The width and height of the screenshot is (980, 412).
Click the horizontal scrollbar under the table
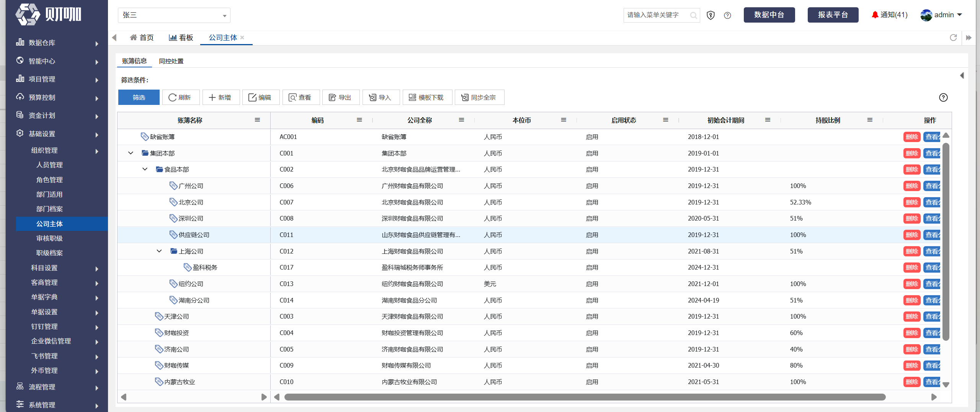pos(585,397)
